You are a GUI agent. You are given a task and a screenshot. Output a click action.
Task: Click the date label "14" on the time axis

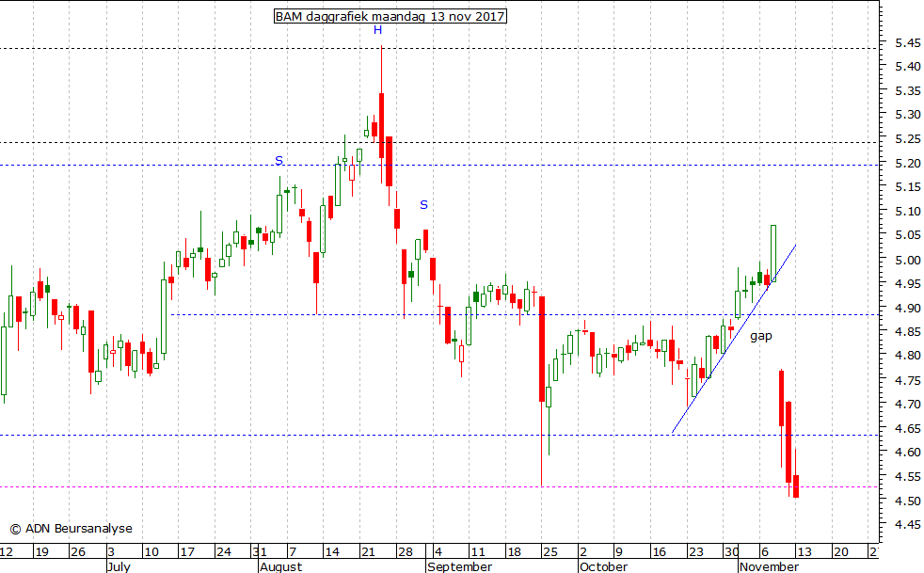pos(332,552)
